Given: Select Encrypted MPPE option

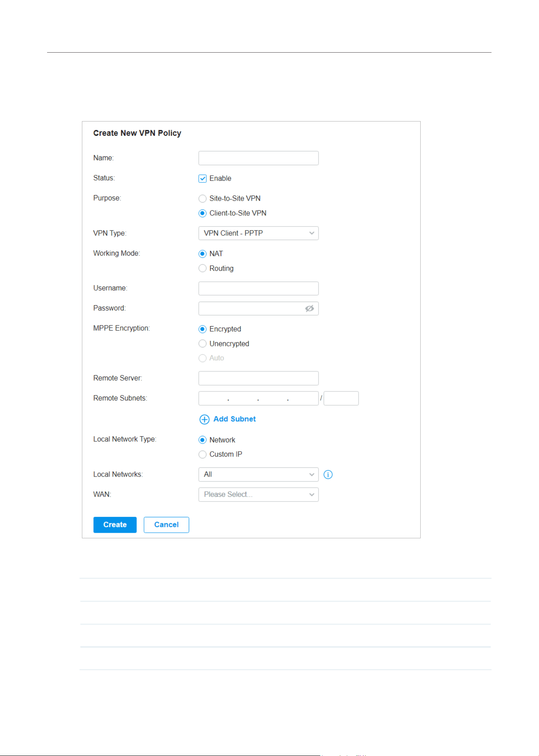Looking at the screenshot, I should tap(203, 329).
